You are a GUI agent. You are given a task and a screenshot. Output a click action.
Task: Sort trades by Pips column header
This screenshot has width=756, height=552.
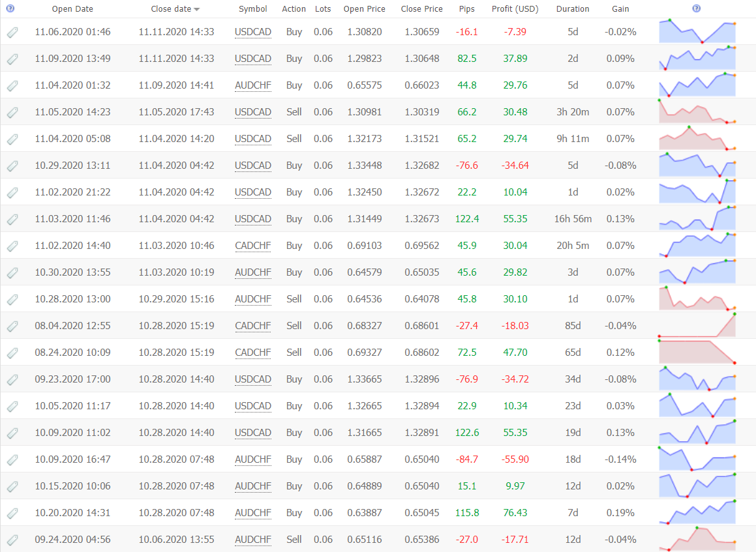pos(466,9)
